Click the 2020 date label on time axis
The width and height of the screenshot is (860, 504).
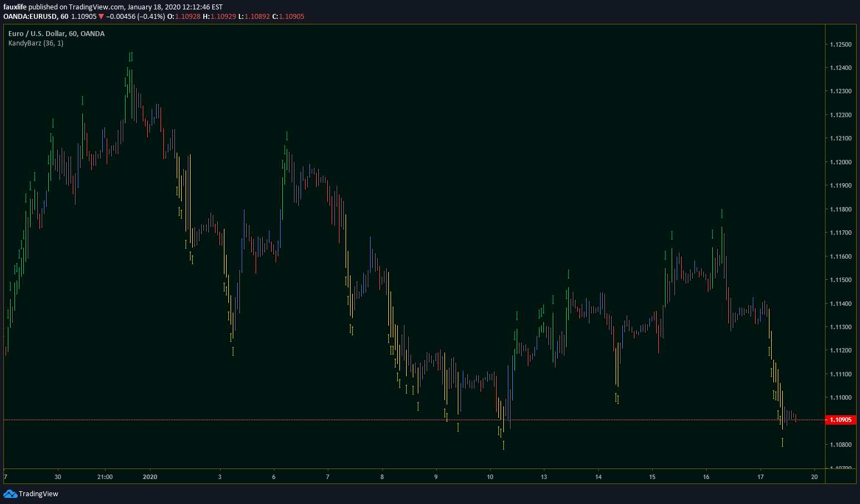(x=150, y=477)
